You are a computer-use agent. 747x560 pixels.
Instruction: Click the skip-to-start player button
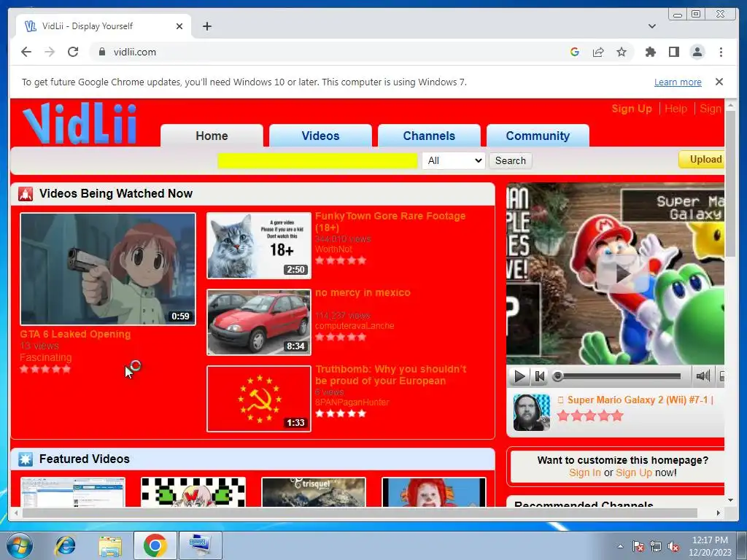point(540,376)
